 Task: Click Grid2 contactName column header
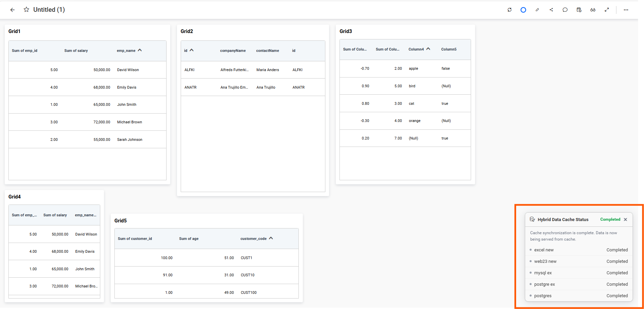tap(267, 51)
